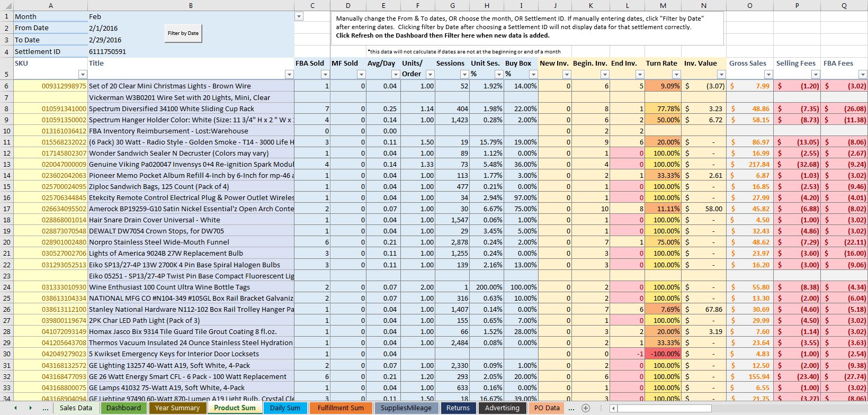The image size is (868, 415).
Task: Click left arrow of horizontal scrollbar
Action: (613, 408)
